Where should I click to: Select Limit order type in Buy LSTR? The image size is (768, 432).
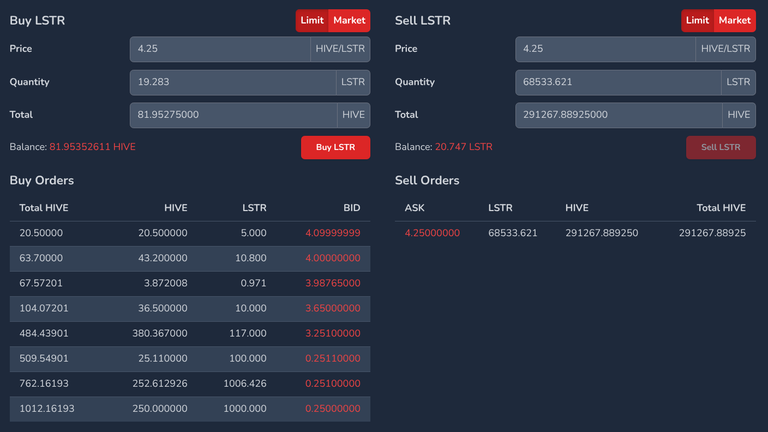pyautogui.click(x=312, y=21)
